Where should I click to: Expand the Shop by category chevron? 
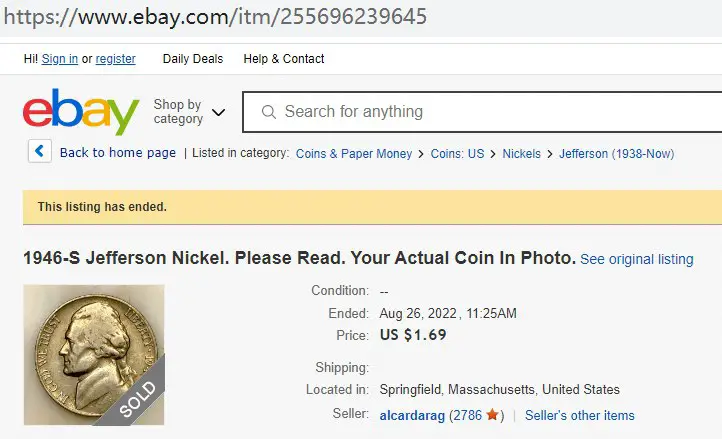tap(218, 112)
